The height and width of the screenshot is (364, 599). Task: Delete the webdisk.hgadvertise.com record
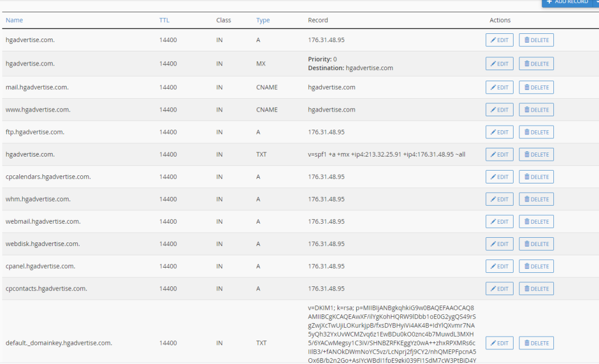click(536, 244)
